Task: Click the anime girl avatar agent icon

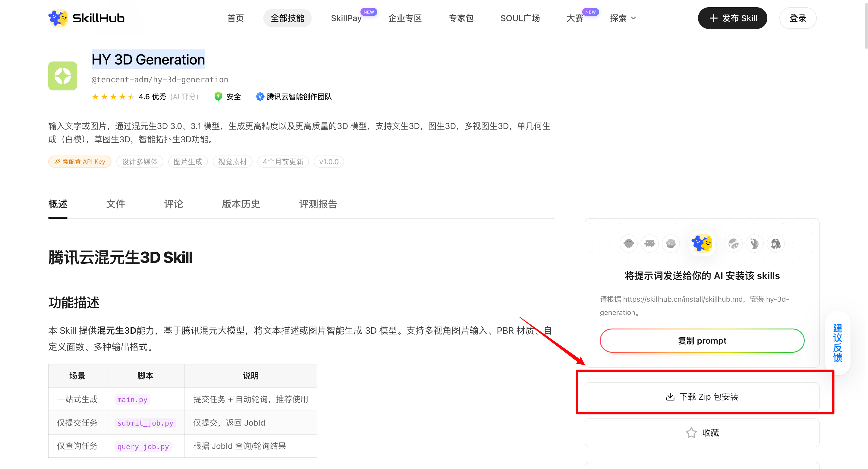Action: [776, 243]
